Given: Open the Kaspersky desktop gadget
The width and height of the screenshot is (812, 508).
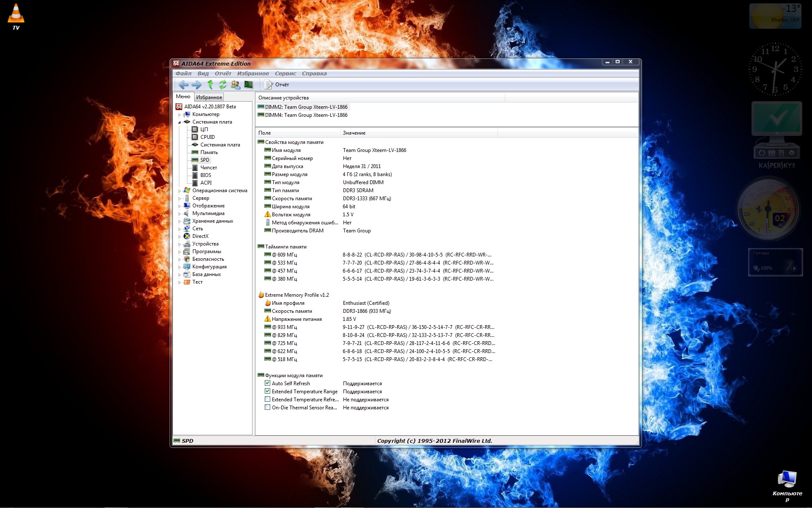Looking at the screenshot, I should (x=777, y=135).
